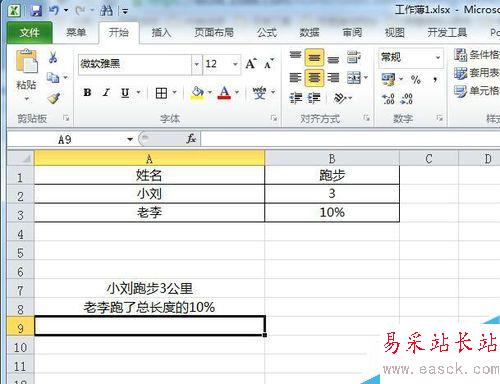Decrease font size with small A icon
Screen dimensions: 500x384
269,64
